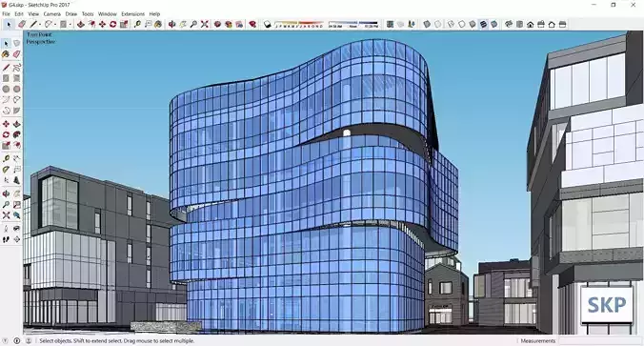
Task: Click the Send to LayOut icon
Action: click(x=239, y=25)
